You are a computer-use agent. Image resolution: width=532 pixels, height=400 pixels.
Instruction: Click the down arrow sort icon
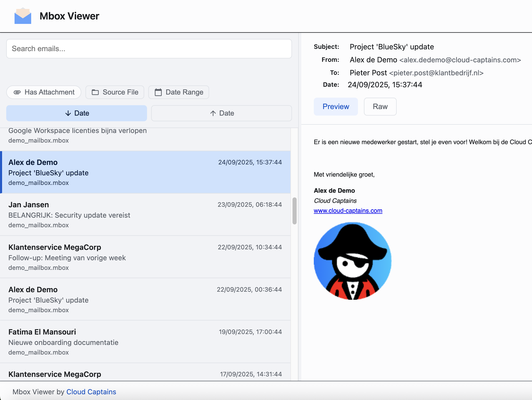tap(68, 113)
